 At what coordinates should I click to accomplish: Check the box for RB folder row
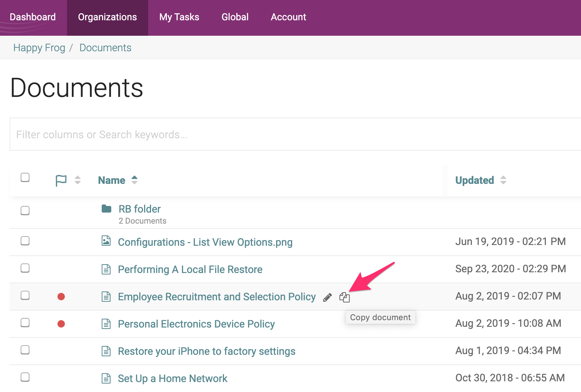(25, 211)
